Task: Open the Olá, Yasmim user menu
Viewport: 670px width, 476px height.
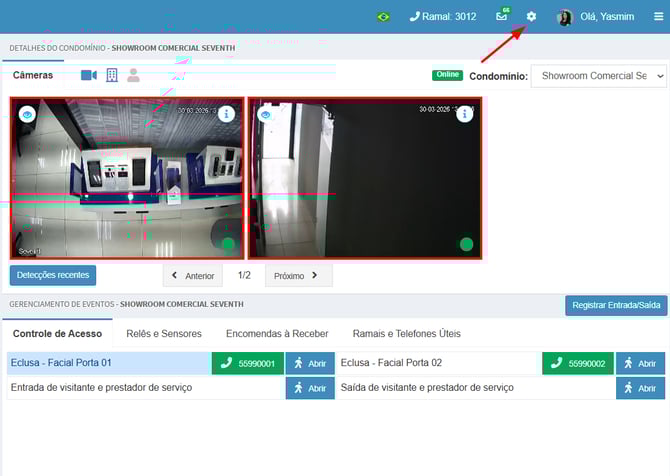Action: tap(597, 17)
